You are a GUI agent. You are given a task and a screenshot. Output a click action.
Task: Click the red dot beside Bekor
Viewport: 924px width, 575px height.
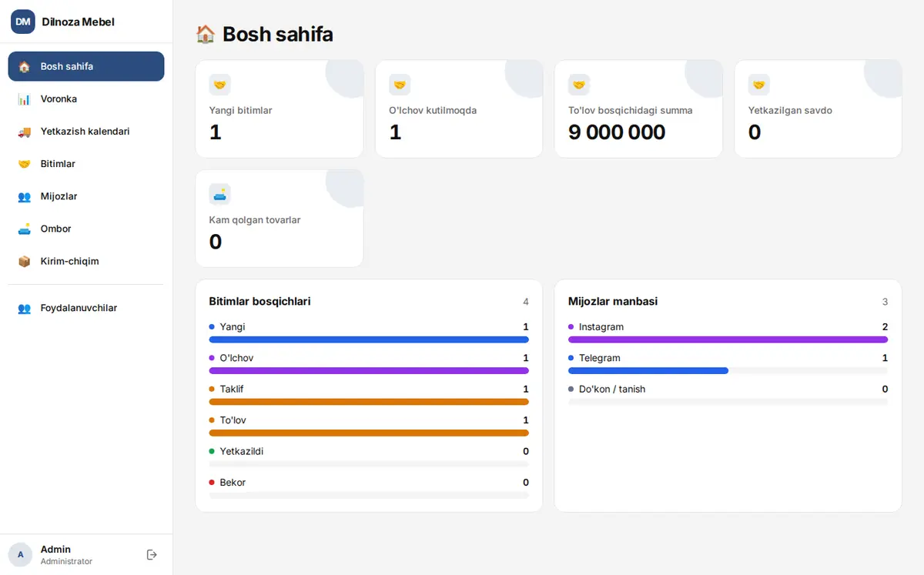tap(212, 483)
